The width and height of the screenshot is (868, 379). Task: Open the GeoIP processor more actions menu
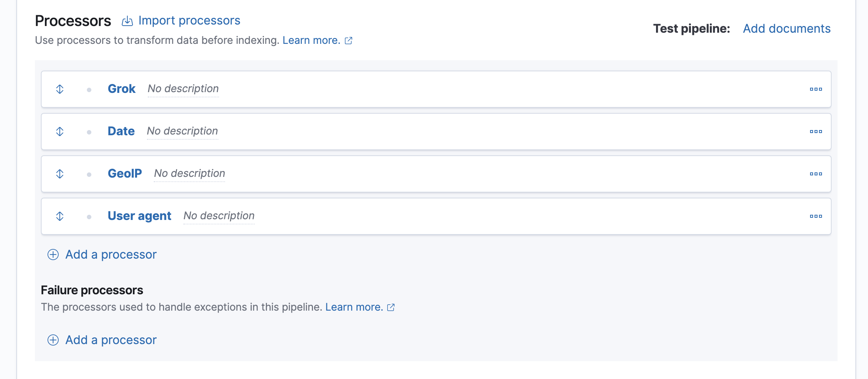pyautogui.click(x=816, y=174)
